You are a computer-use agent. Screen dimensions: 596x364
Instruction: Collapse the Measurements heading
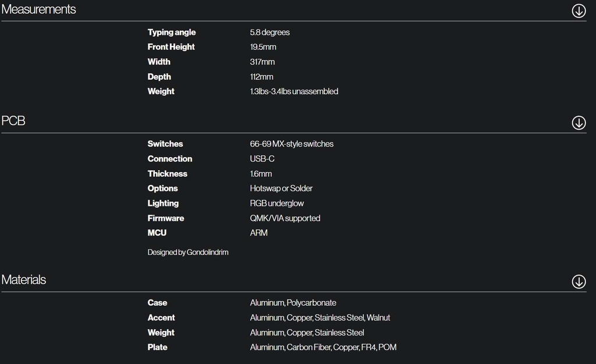(38, 9)
